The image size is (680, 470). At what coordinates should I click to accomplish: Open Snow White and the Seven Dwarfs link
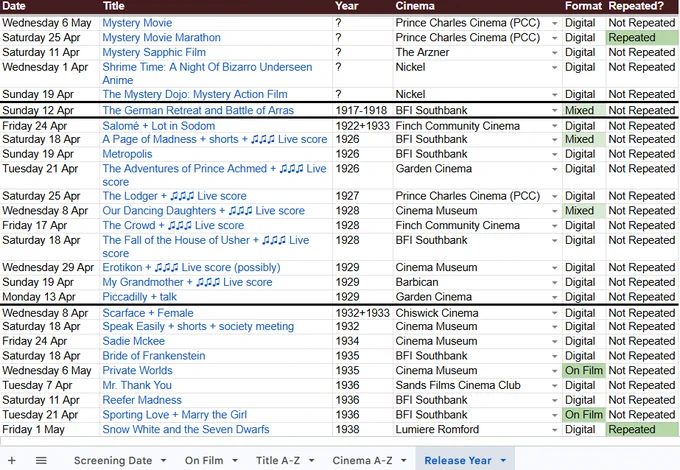pos(186,430)
